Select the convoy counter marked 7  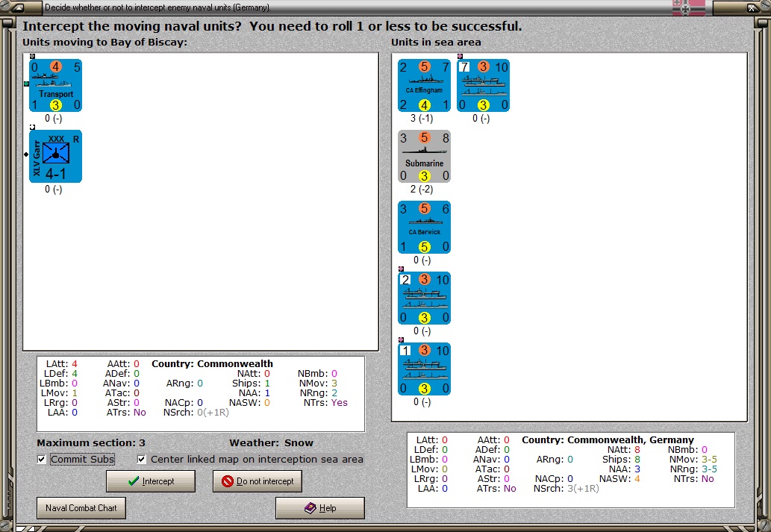tap(484, 86)
